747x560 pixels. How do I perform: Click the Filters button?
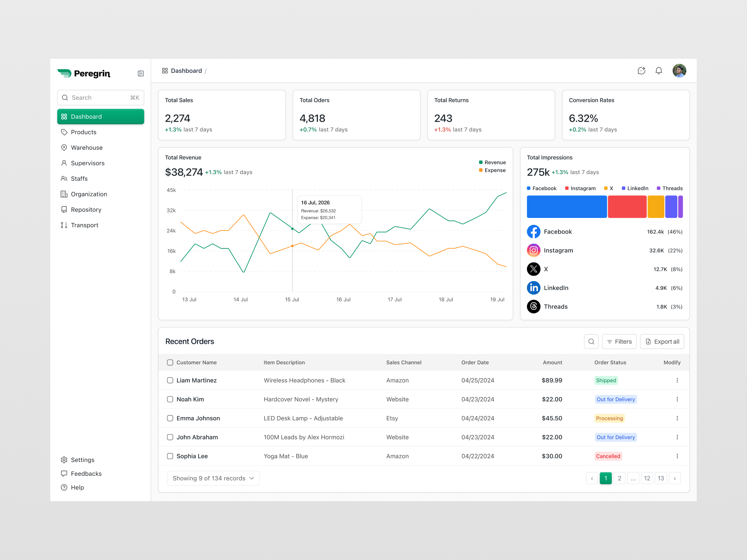[x=619, y=342]
